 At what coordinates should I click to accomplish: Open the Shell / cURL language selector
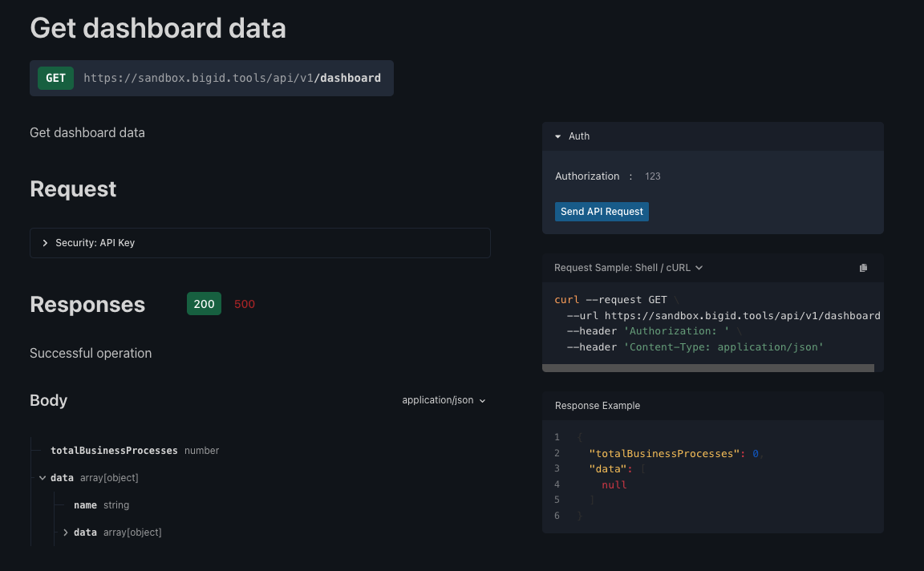(x=628, y=267)
